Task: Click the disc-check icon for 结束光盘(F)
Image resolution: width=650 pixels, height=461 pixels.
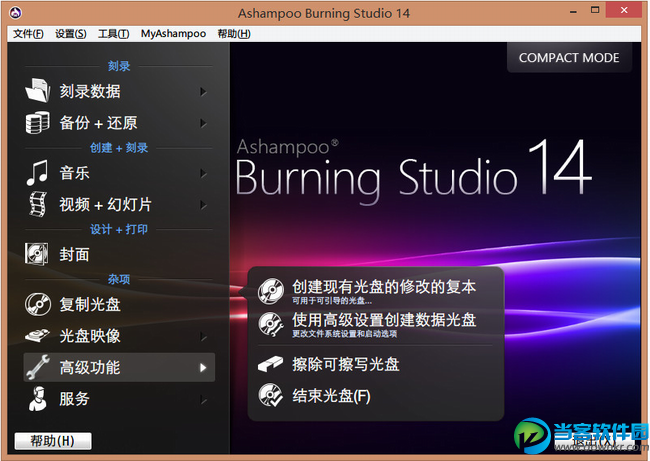Action: (271, 395)
